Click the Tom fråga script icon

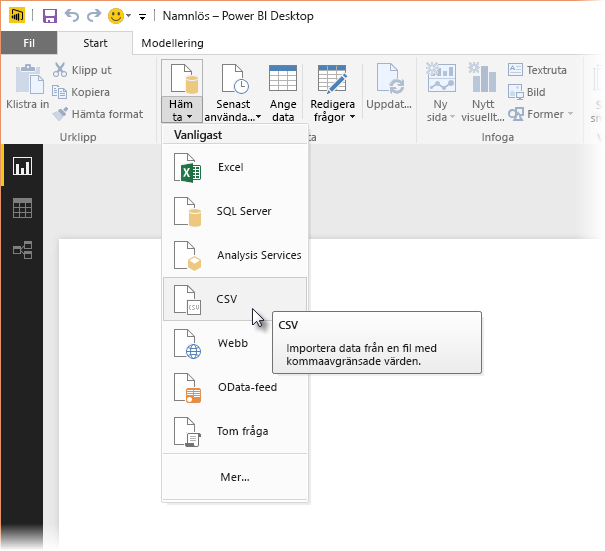[x=187, y=432]
